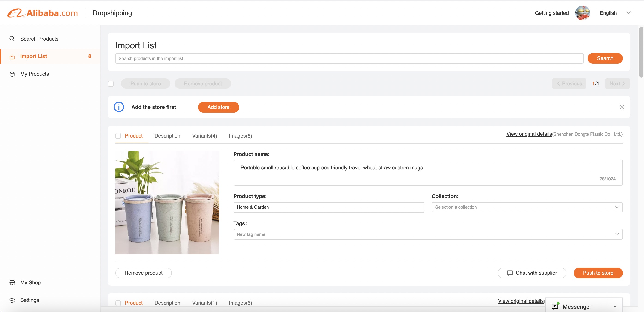This screenshot has width=644, height=312.
Task: Click the My Shop storefront icon
Action: tap(12, 282)
